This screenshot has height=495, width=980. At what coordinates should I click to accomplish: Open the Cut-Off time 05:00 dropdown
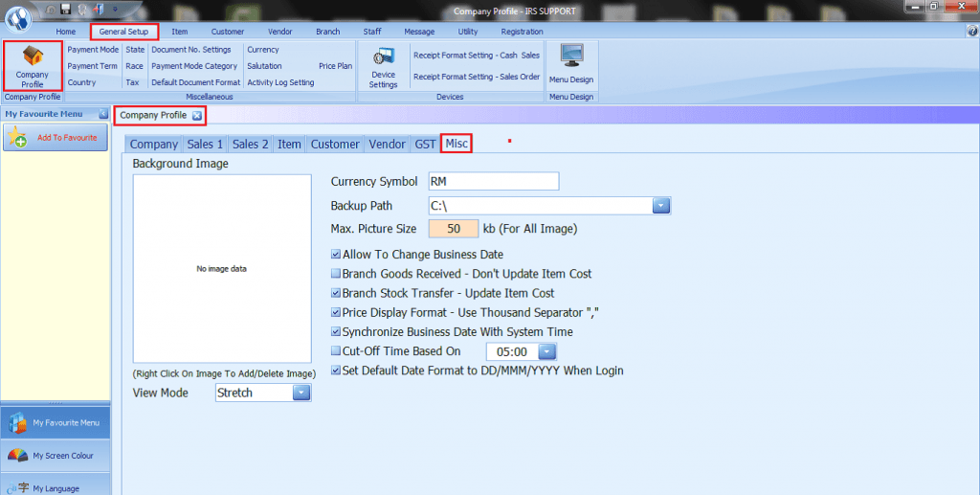pyautogui.click(x=546, y=352)
